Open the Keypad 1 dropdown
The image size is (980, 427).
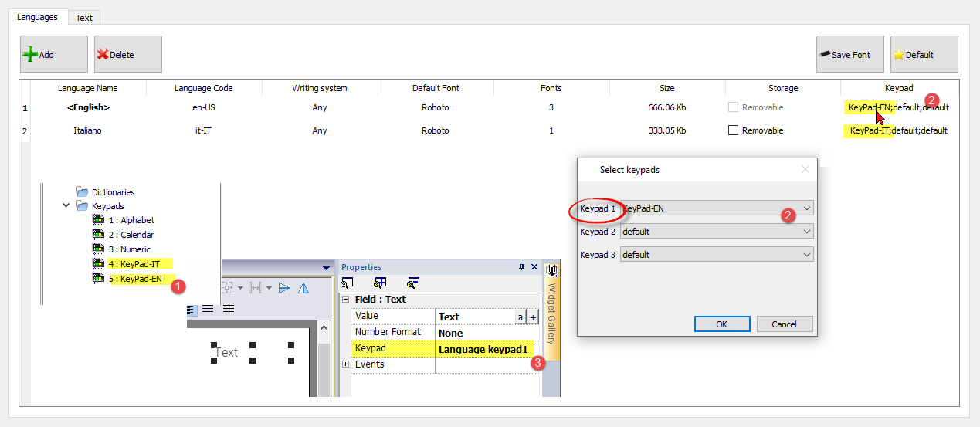pyautogui.click(x=807, y=208)
